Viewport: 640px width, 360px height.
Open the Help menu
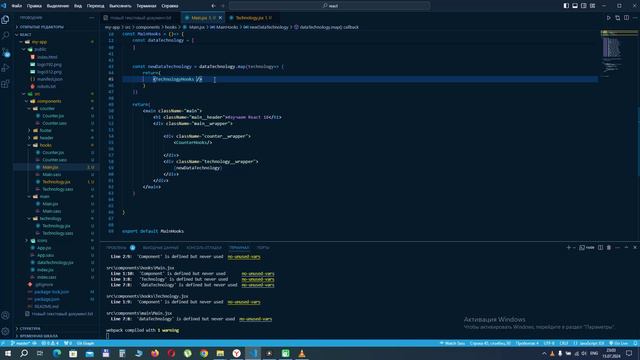(170, 6)
